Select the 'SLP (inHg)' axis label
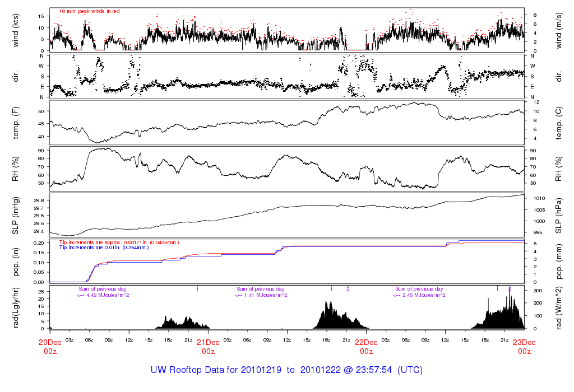This screenshot has width=574, height=392. [15, 216]
